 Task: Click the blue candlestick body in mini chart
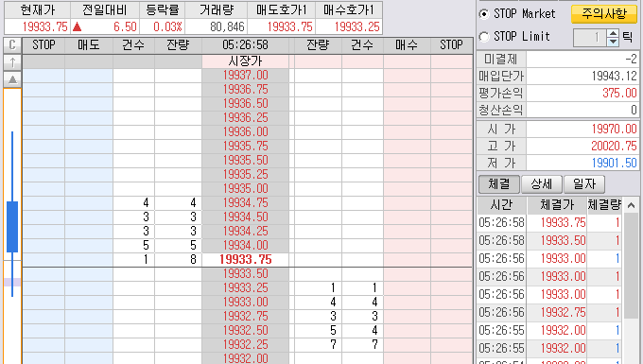pos(12,226)
